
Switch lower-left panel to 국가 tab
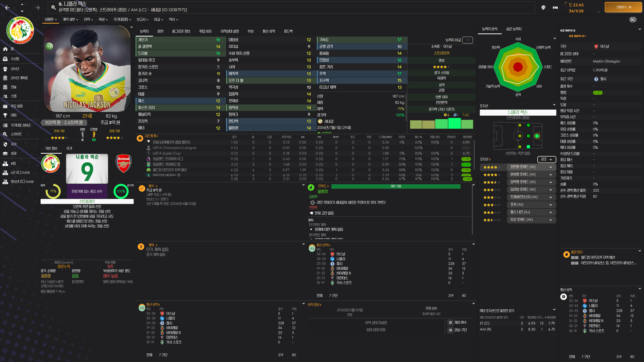[69, 148]
